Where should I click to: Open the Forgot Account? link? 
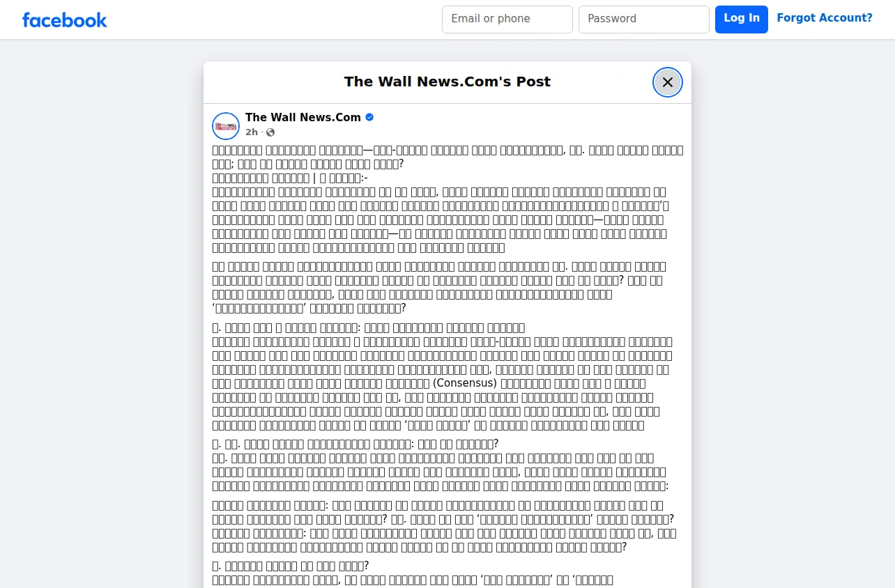pyautogui.click(x=825, y=18)
